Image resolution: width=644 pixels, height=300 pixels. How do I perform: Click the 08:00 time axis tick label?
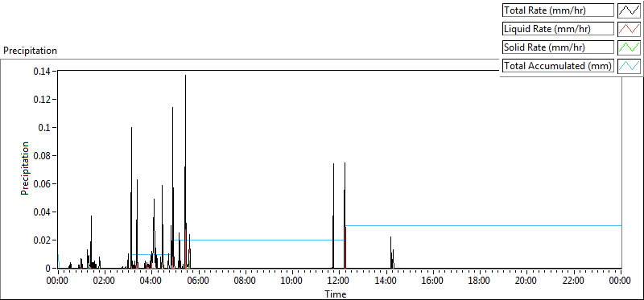pyautogui.click(x=245, y=282)
